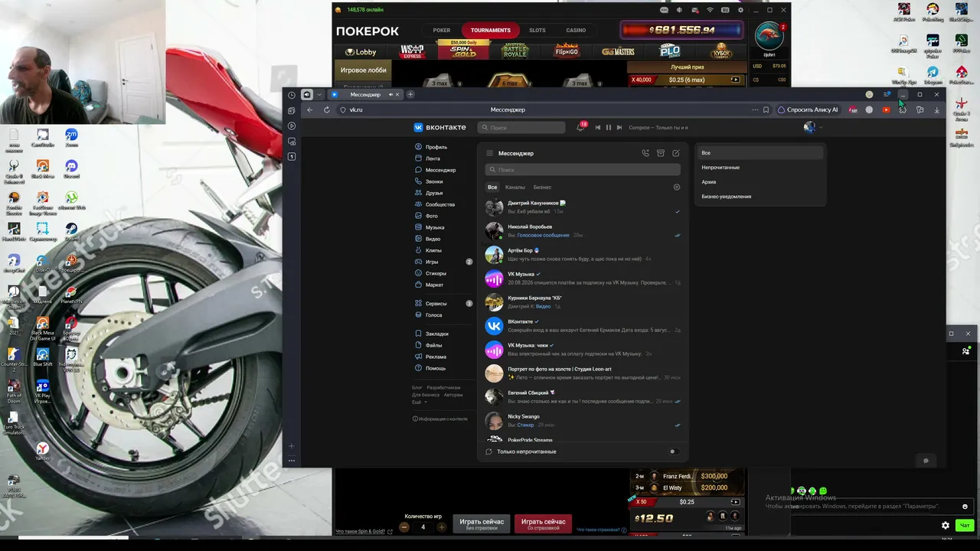Compose a new message in Messenger
980x551 pixels.
pyautogui.click(x=676, y=153)
